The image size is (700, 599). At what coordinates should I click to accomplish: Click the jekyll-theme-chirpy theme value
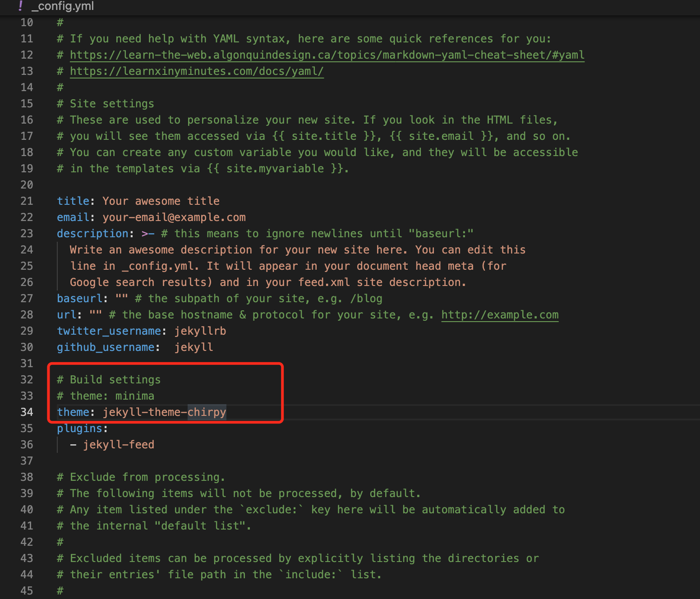(x=164, y=412)
